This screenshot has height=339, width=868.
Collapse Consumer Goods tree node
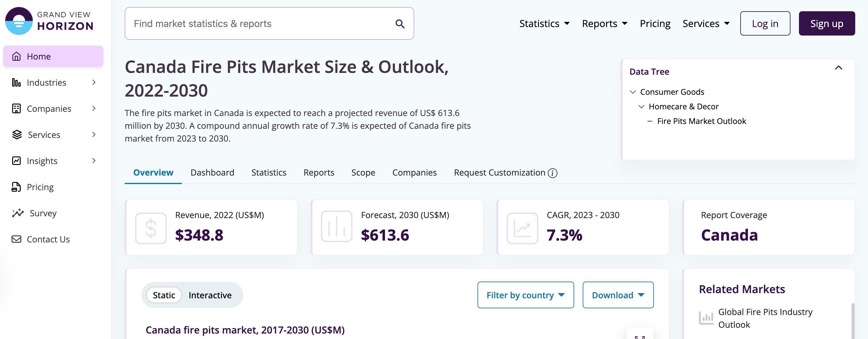point(633,92)
